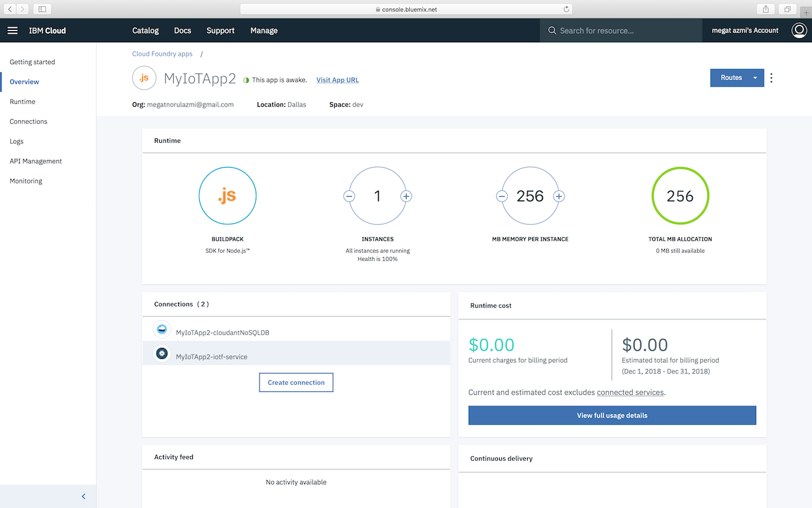Click the Search for resource field
This screenshot has width=812, height=508.
[x=620, y=30]
